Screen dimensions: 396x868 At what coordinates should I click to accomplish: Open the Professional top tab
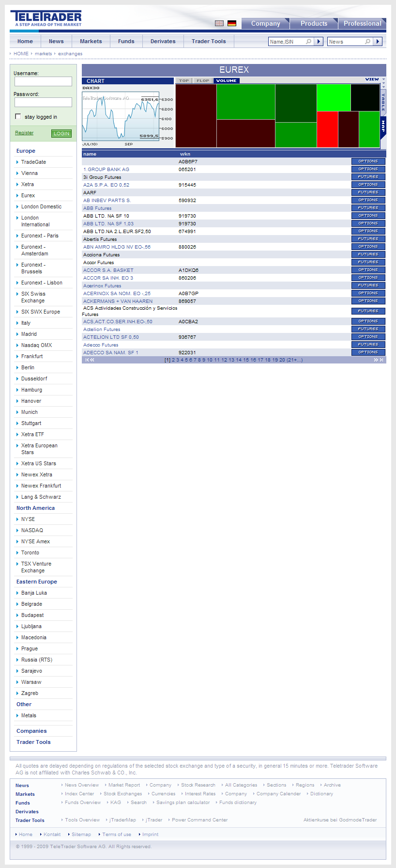tap(363, 23)
